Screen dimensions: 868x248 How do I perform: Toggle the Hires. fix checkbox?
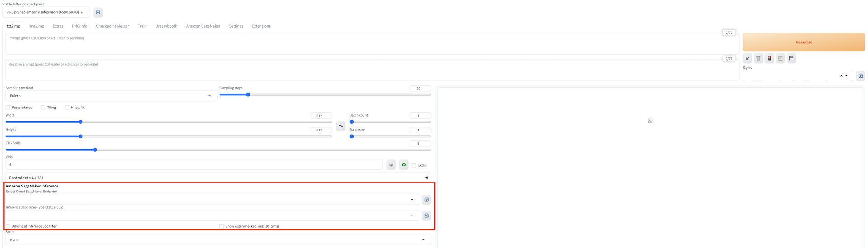(x=67, y=108)
